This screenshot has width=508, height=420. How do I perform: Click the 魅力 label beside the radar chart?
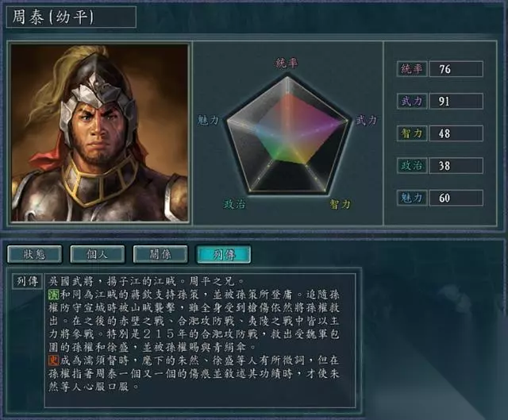(x=208, y=121)
